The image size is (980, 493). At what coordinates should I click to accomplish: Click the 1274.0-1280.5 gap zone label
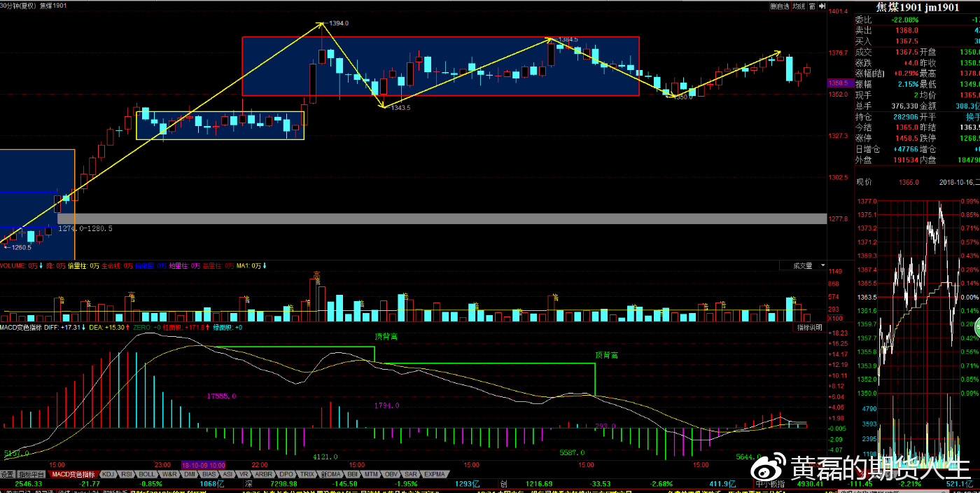coord(85,228)
